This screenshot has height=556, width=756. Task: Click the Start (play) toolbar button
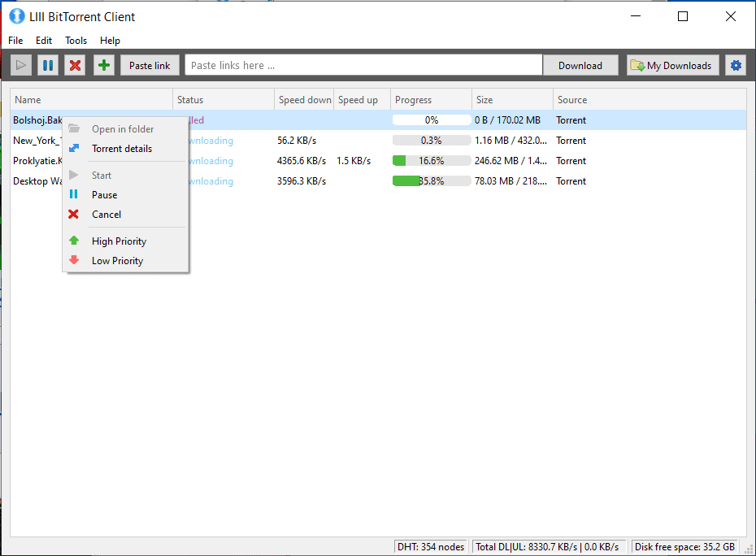click(21, 65)
